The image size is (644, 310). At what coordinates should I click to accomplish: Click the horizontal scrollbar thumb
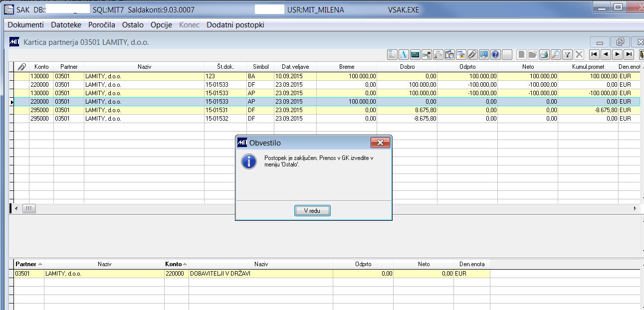point(29,208)
